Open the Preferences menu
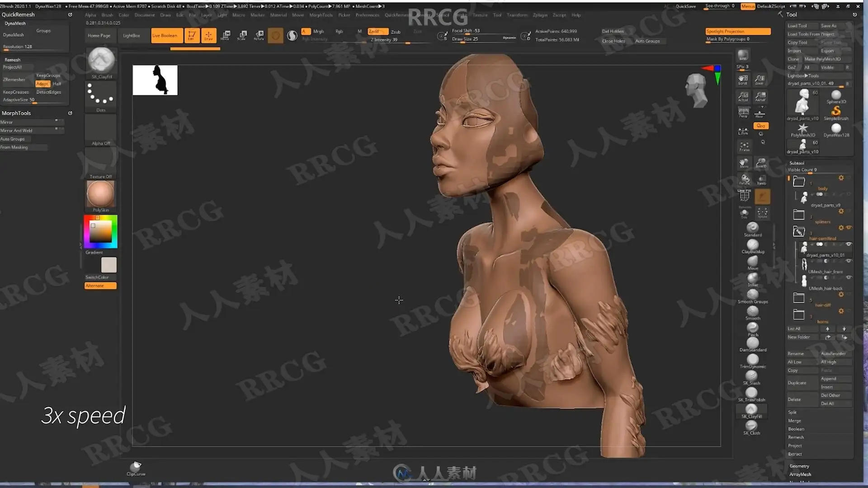 coord(367,15)
